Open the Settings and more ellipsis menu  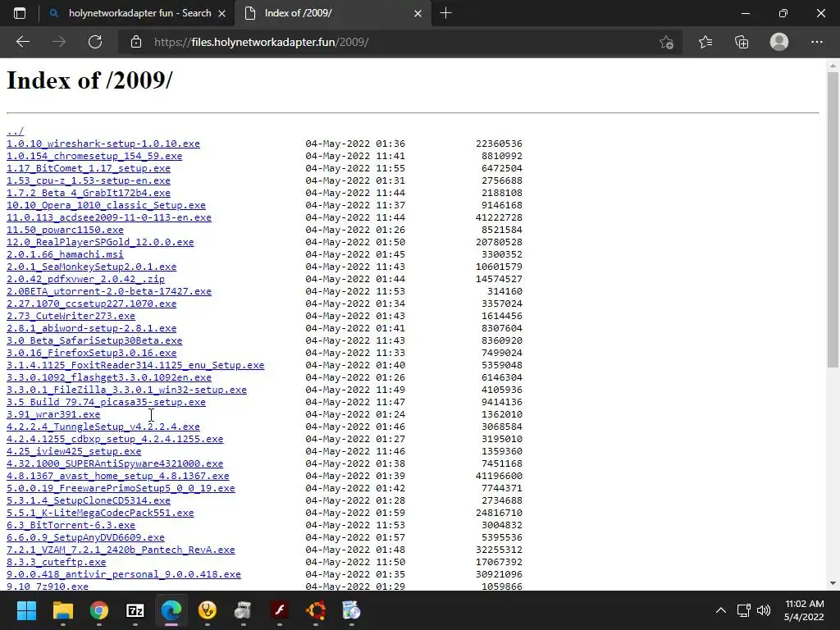pos(816,42)
